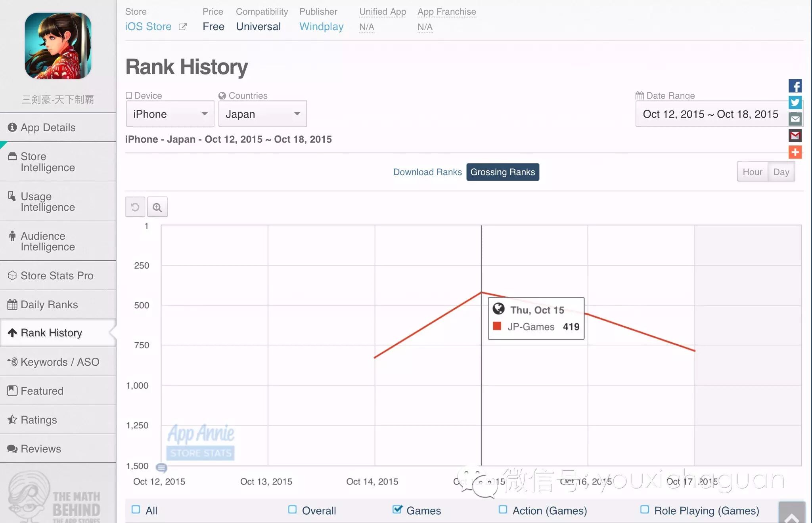Click the magnifier zoom chart icon
Viewport: 812px width, 523px height.
coord(157,207)
